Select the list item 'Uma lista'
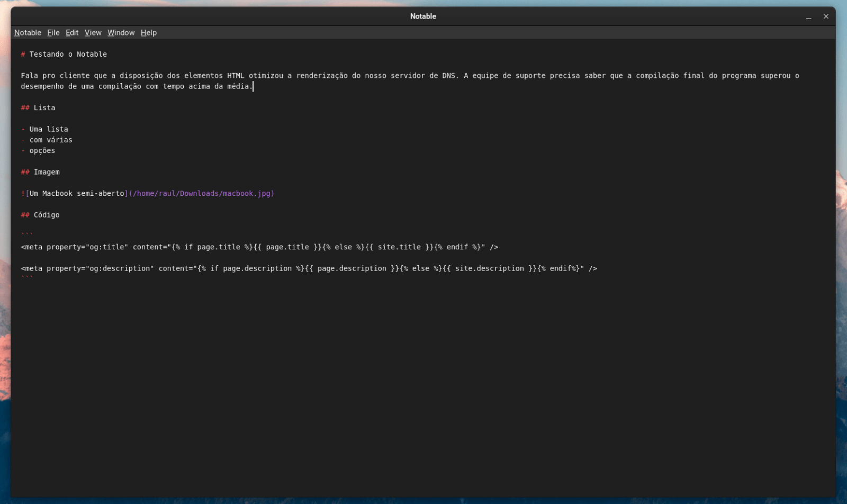 point(48,129)
